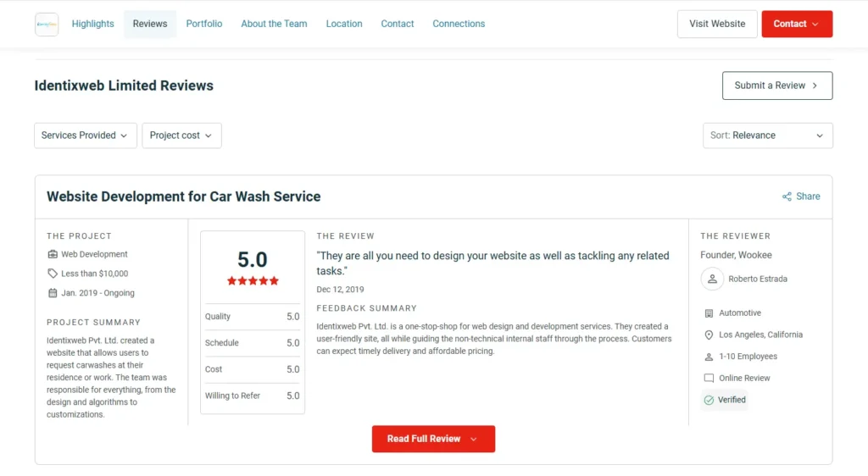Viewport: 868px width, 476px height.
Task: Go to the Portfolio tab
Action: 203,24
